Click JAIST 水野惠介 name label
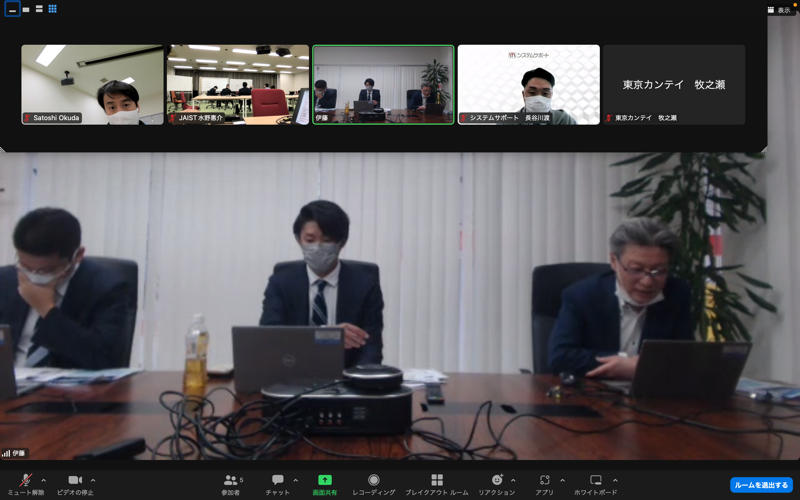This screenshot has height=500, width=800. [x=196, y=118]
